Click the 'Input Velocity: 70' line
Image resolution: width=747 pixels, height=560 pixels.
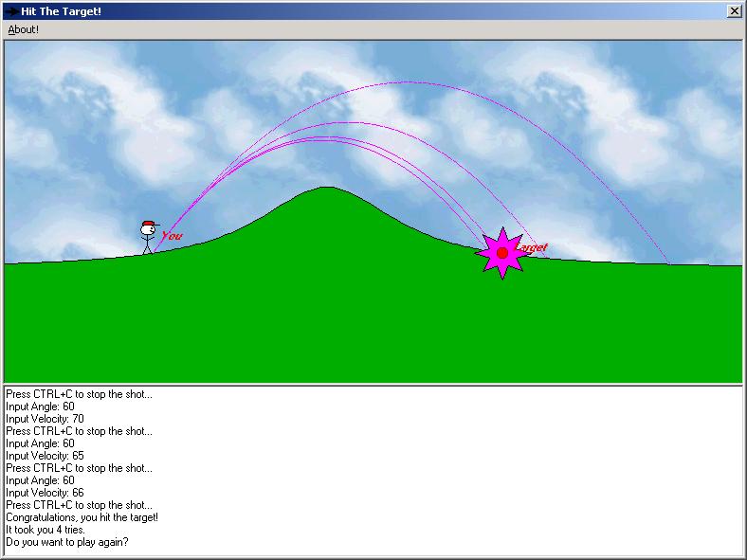pos(45,419)
